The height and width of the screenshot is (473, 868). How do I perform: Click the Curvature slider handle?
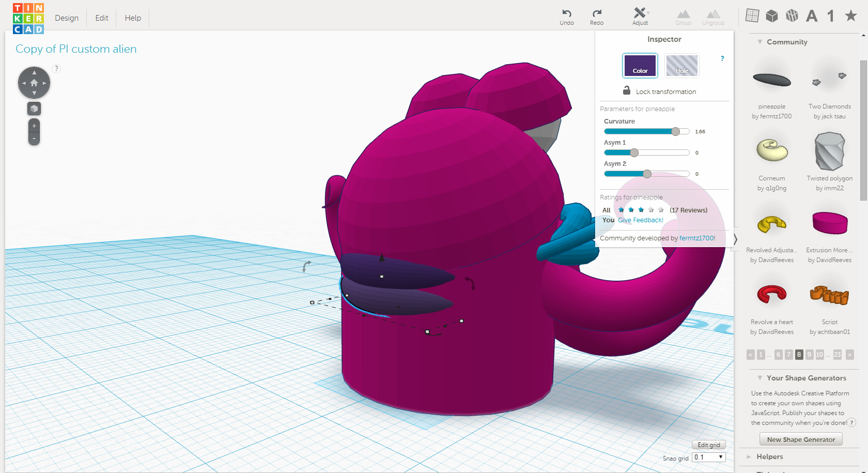click(x=675, y=131)
